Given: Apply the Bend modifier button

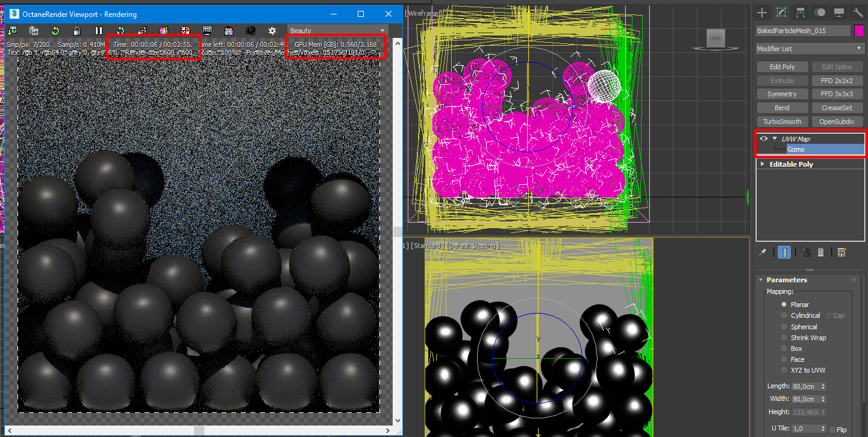Looking at the screenshot, I should (x=782, y=108).
